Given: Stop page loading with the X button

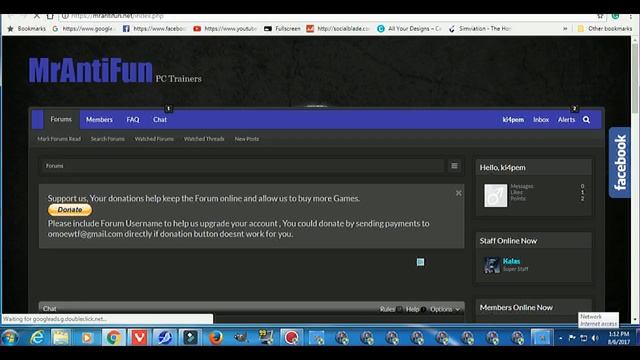Looking at the screenshot, I should (x=37, y=16).
